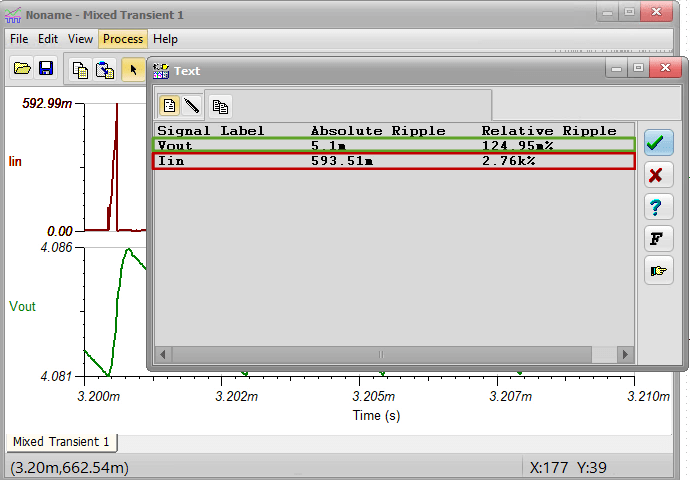This screenshot has width=690, height=480.
Task: Save with the floppy disk icon
Action: click(46, 68)
